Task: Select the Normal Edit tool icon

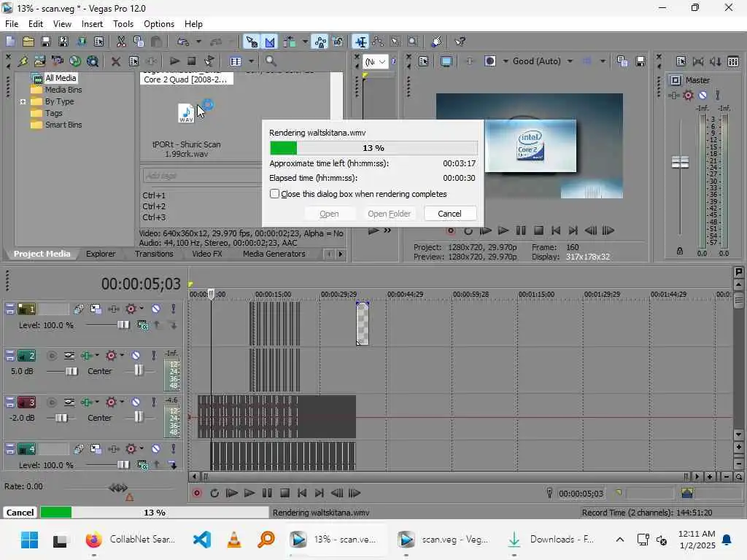Action: click(x=360, y=42)
